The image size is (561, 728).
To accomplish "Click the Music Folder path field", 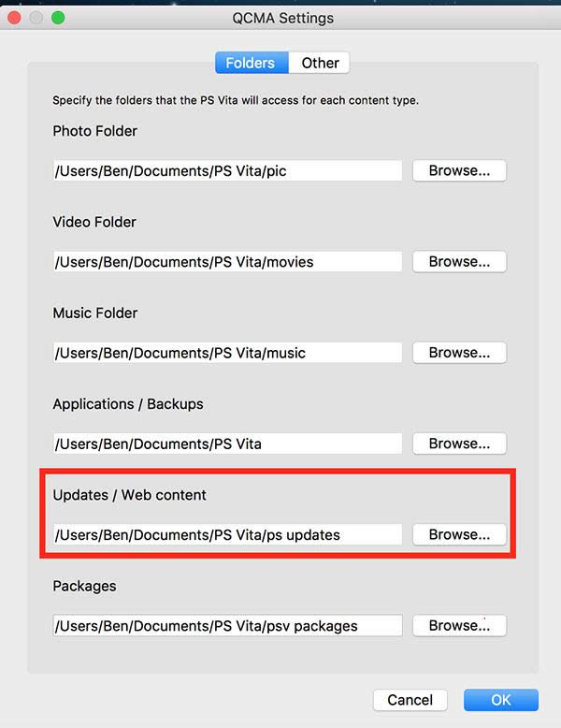I will [x=227, y=353].
